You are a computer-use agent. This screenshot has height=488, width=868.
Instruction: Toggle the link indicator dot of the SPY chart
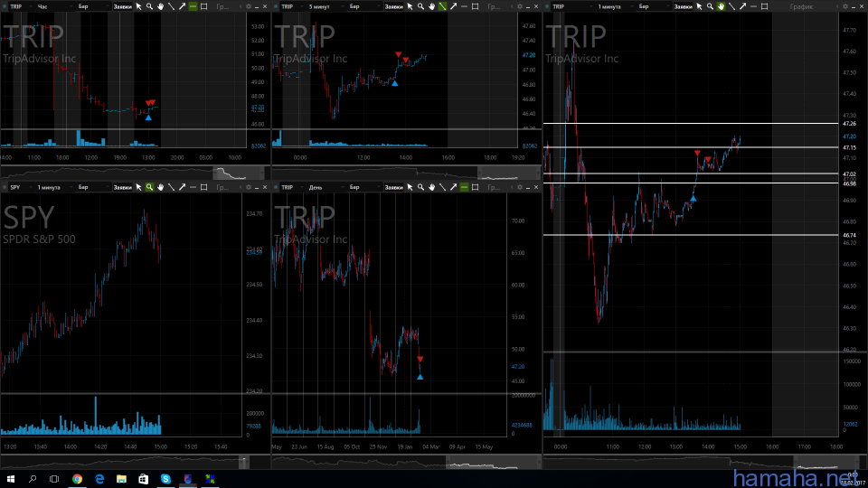click(5, 188)
